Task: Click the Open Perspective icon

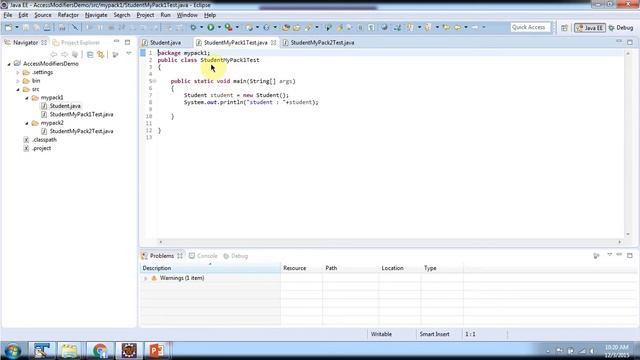Action: (564, 28)
